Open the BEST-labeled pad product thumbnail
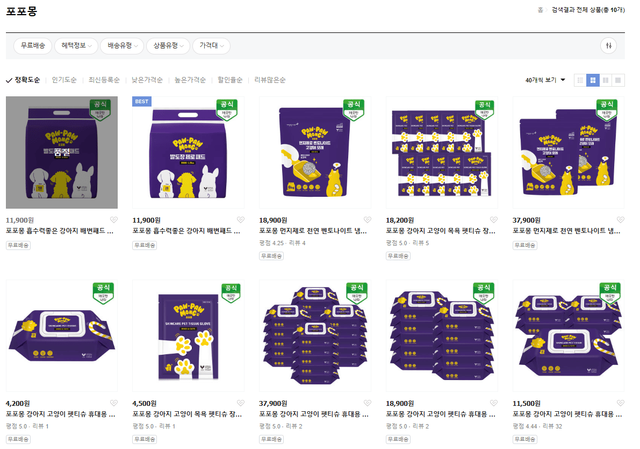The height and width of the screenshot is (449, 640). pos(188,152)
